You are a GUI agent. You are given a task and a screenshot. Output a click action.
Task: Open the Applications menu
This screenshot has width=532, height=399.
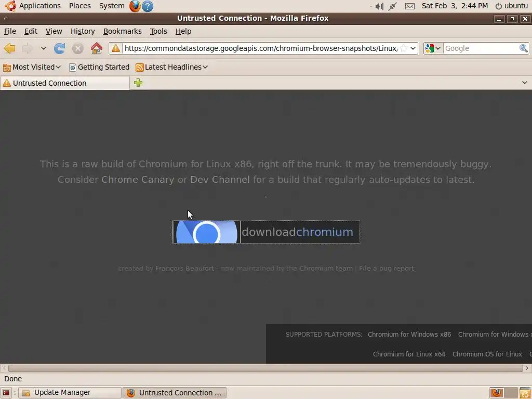coord(39,6)
